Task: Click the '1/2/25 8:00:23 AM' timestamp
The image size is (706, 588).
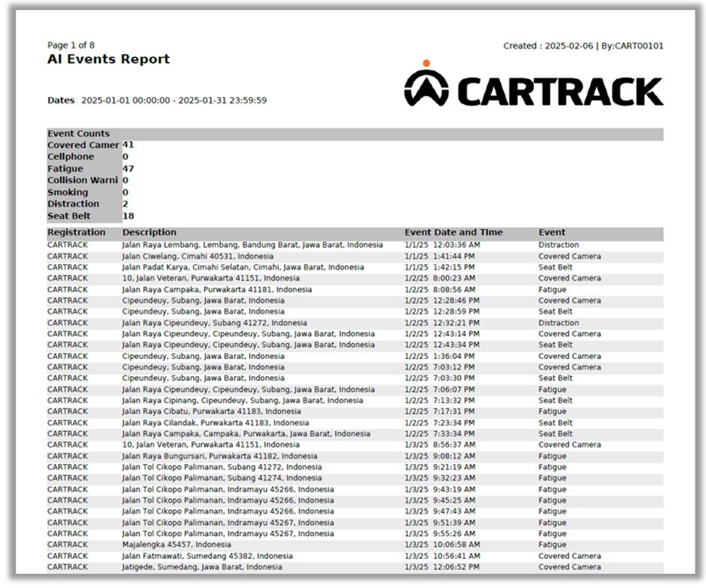Action: click(x=440, y=279)
